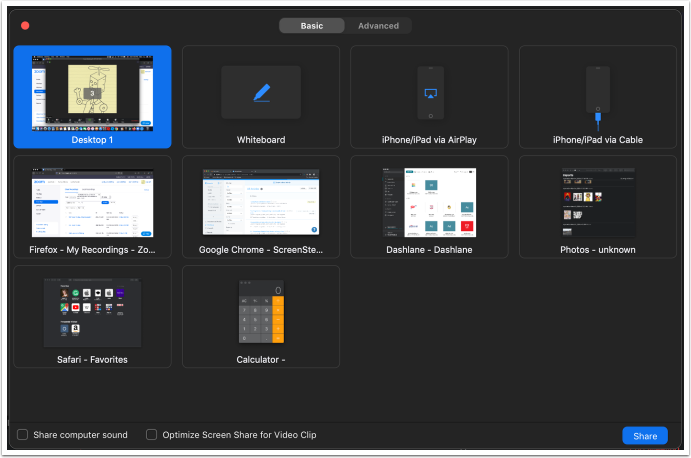Click the Whiteboard label text

click(x=261, y=140)
